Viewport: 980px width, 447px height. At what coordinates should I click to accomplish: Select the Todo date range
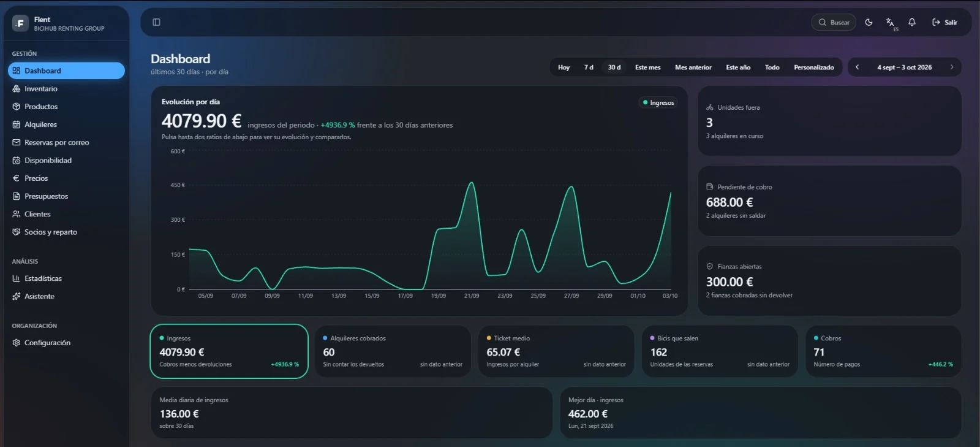pyautogui.click(x=772, y=67)
